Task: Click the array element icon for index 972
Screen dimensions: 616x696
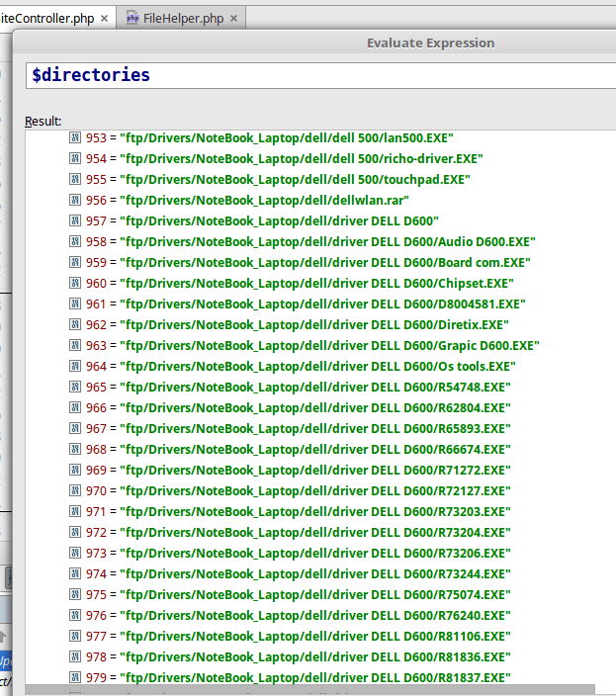Action: 75,532
